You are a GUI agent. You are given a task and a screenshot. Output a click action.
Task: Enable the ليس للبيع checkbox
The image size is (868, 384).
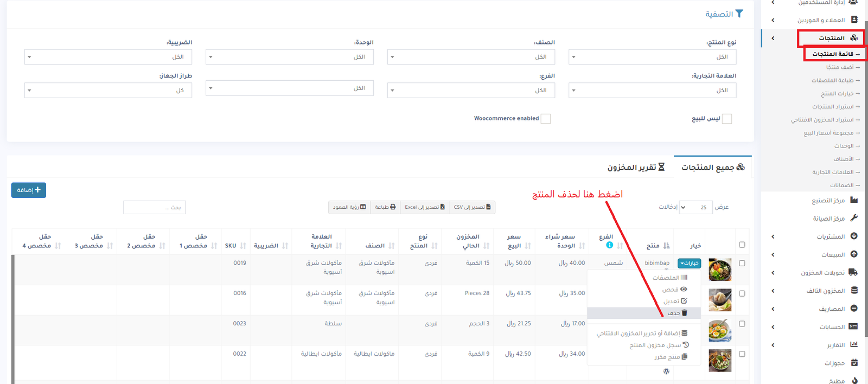tap(727, 119)
